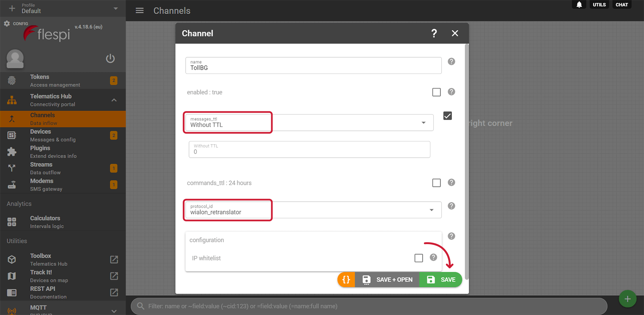Click the Calculators grid icon
Image resolution: width=644 pixels, height=315 pixels.
pos(12,222)
